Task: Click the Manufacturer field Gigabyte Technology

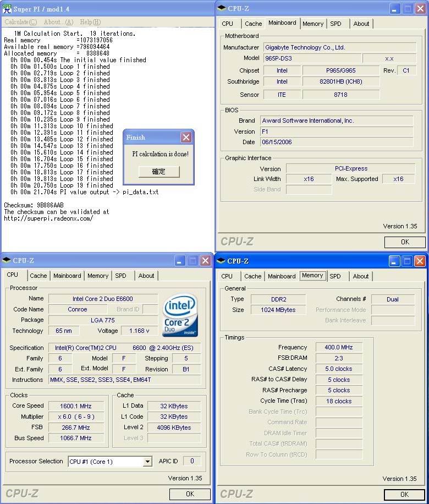Action: pyautogui.click(x=340, y=47)
